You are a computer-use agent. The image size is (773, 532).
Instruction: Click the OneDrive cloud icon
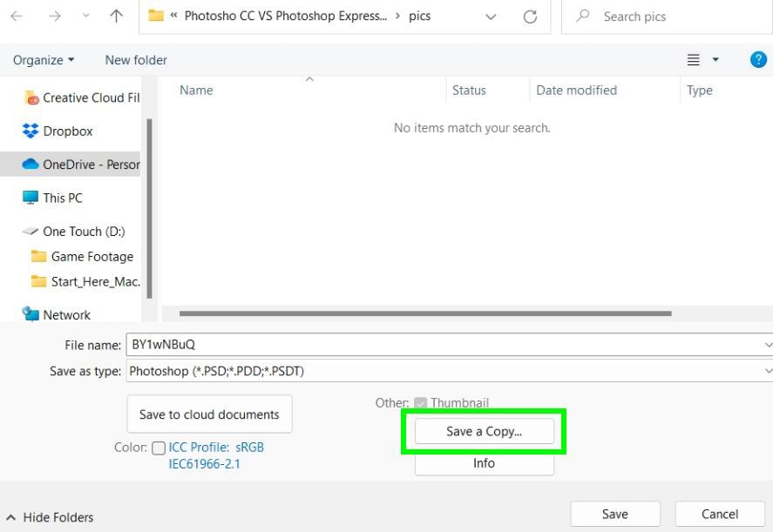coord(31,164)
